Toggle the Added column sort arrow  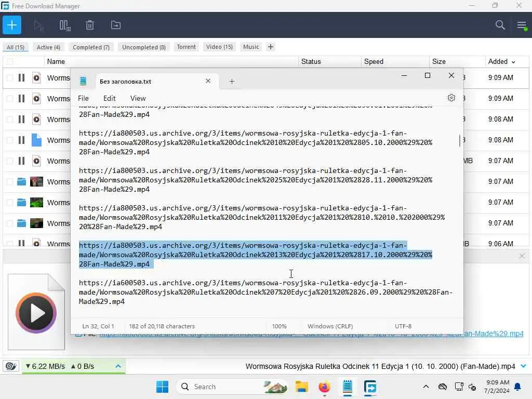pyautogui.click(x=513, y=62)
